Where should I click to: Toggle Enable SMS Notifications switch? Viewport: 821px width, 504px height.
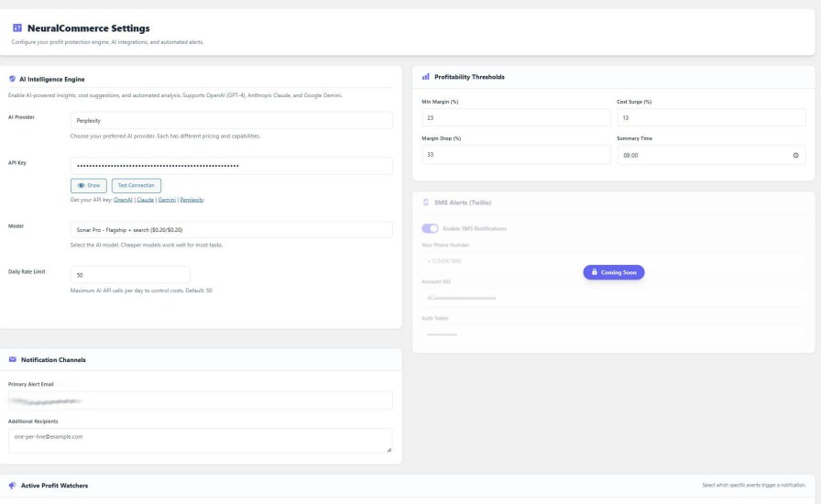tap(430, 228)
